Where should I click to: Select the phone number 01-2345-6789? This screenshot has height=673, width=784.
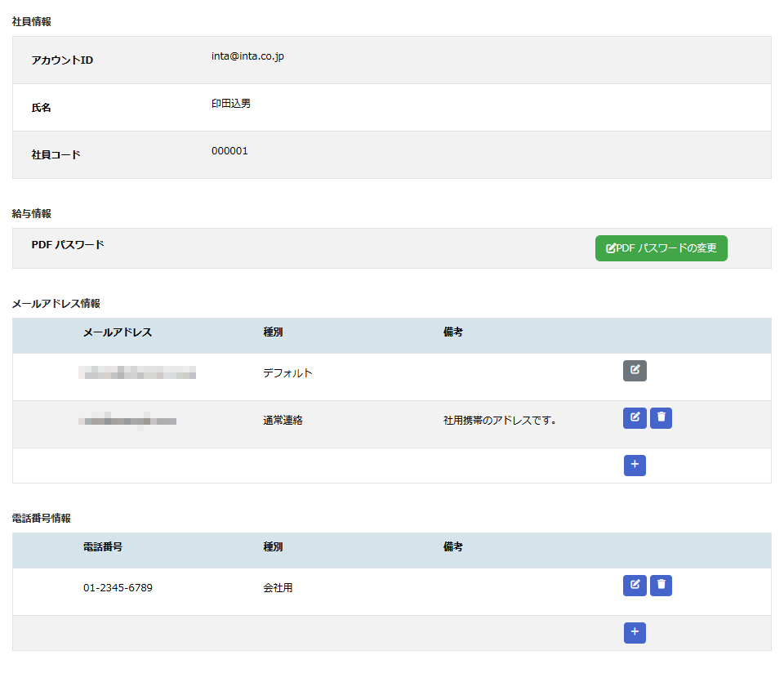pos(118,588)
